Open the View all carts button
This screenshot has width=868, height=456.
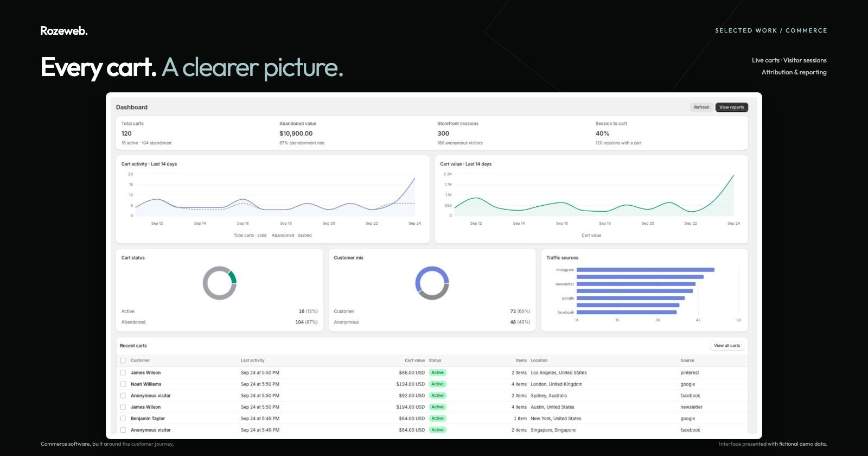point(727,346)
